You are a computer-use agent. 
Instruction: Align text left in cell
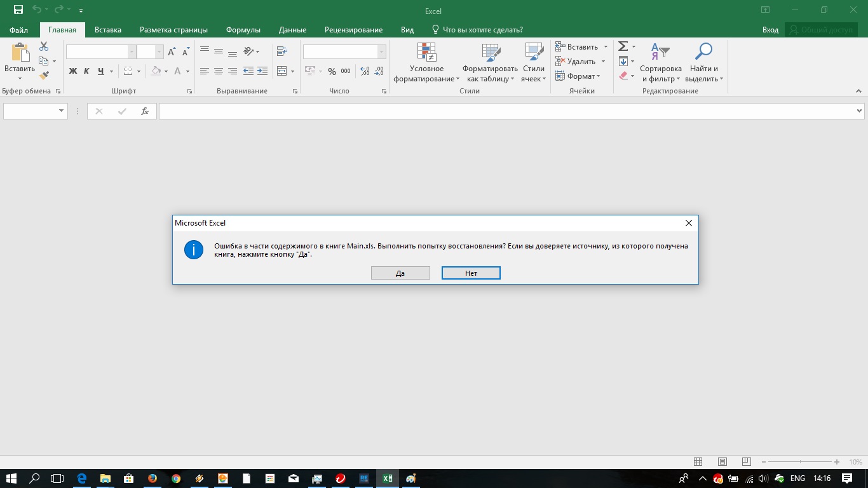click(x=205, y=71)
